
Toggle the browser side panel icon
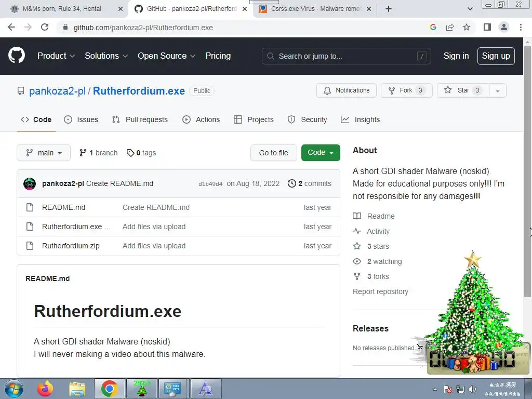pyautogui.click(x=487, y=27)
